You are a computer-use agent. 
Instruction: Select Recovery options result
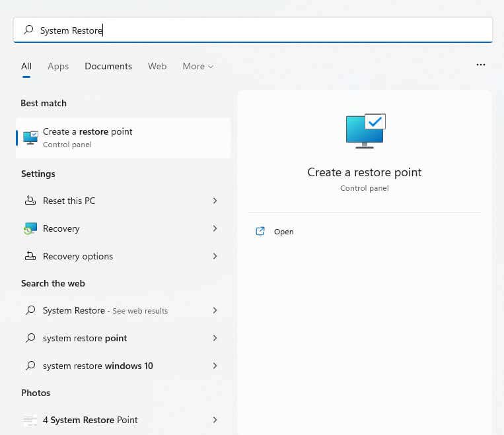(x=123, y=256)
